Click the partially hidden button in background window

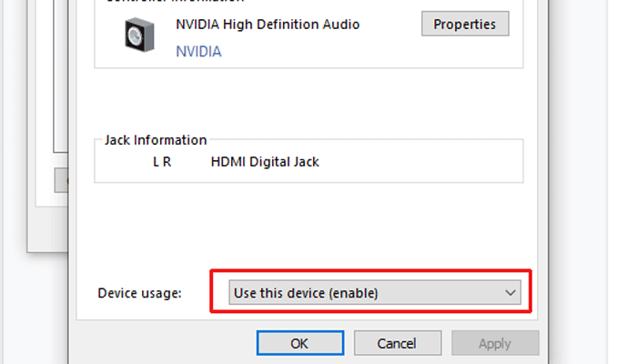(61, 180)
